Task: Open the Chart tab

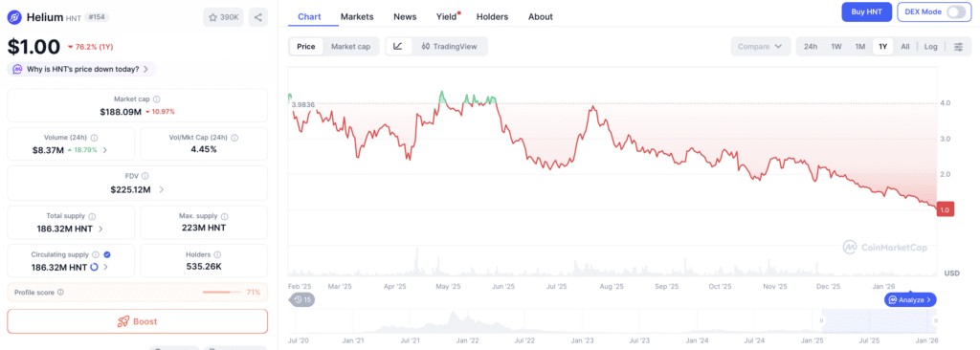Action: [309, 17]
